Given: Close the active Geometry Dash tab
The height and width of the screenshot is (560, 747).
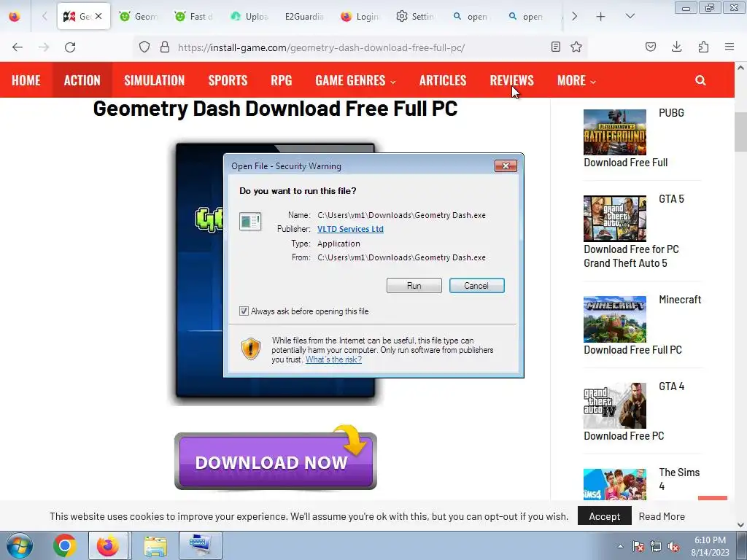Looking at the screenshot, I should pos(98,16).
